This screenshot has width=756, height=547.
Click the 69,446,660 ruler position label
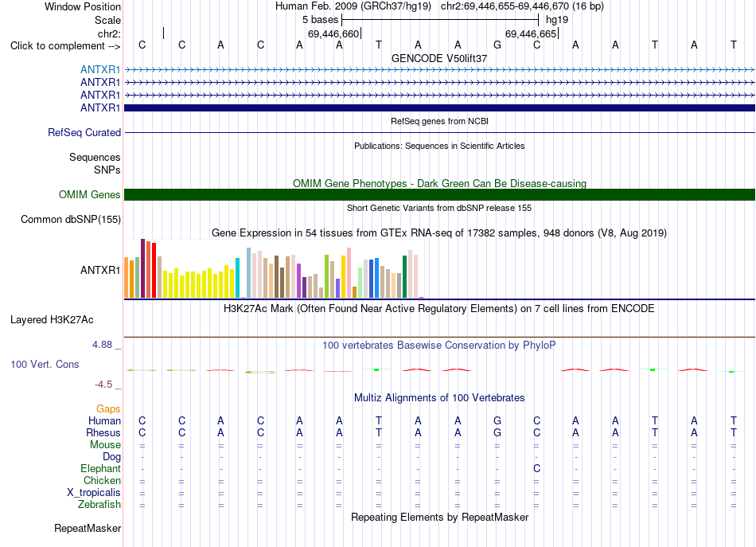point(333,33)
